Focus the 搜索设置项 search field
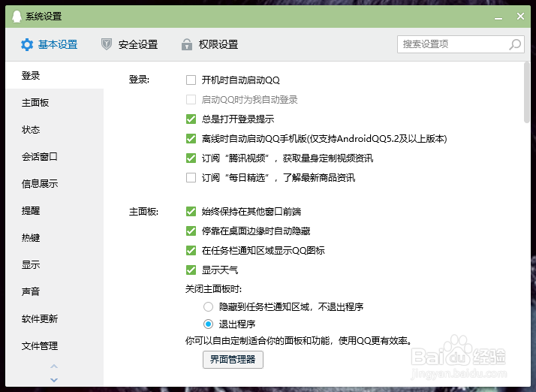The width and height of the screenshot is (536, 392). (x=460, y=44)
